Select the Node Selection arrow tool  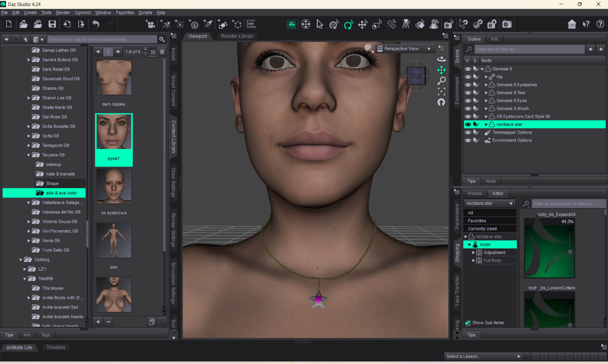(x=320, y=24)
